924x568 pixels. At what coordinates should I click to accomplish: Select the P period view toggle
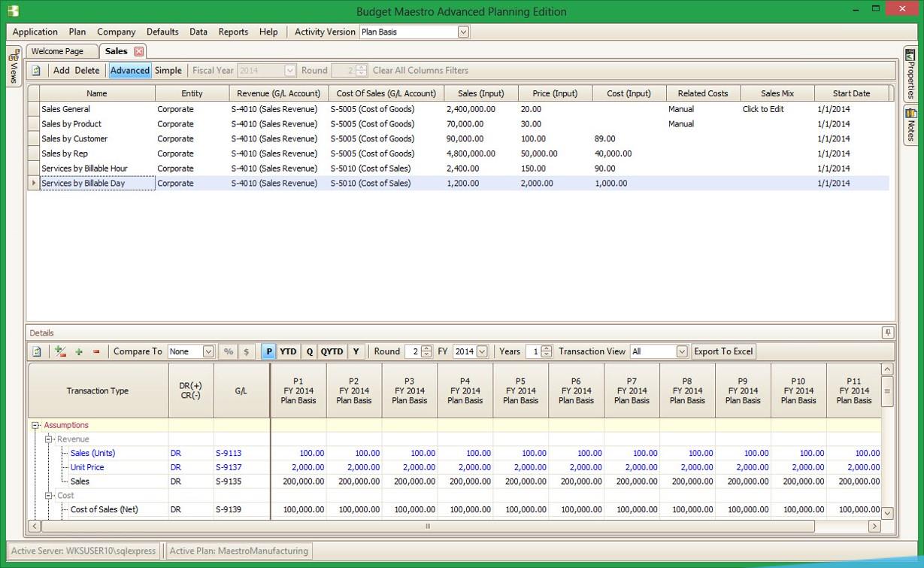[268, 351]
